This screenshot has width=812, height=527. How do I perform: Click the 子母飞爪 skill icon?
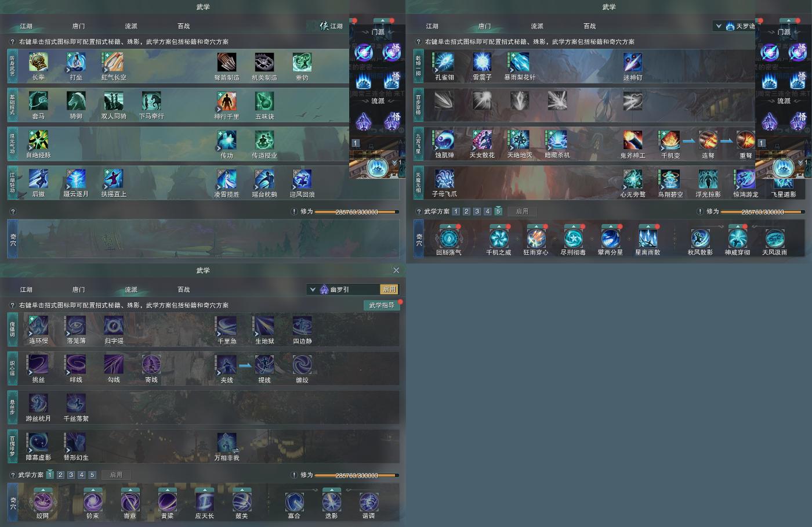444,179
